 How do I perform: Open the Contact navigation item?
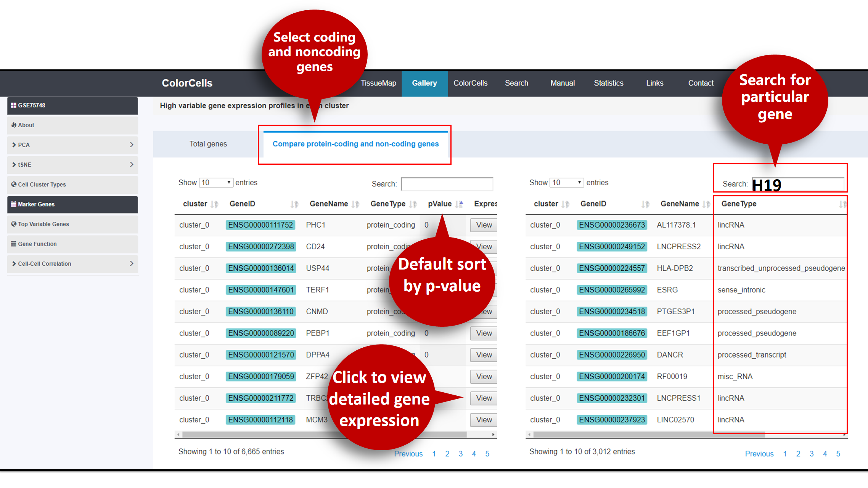coord(701,83)
